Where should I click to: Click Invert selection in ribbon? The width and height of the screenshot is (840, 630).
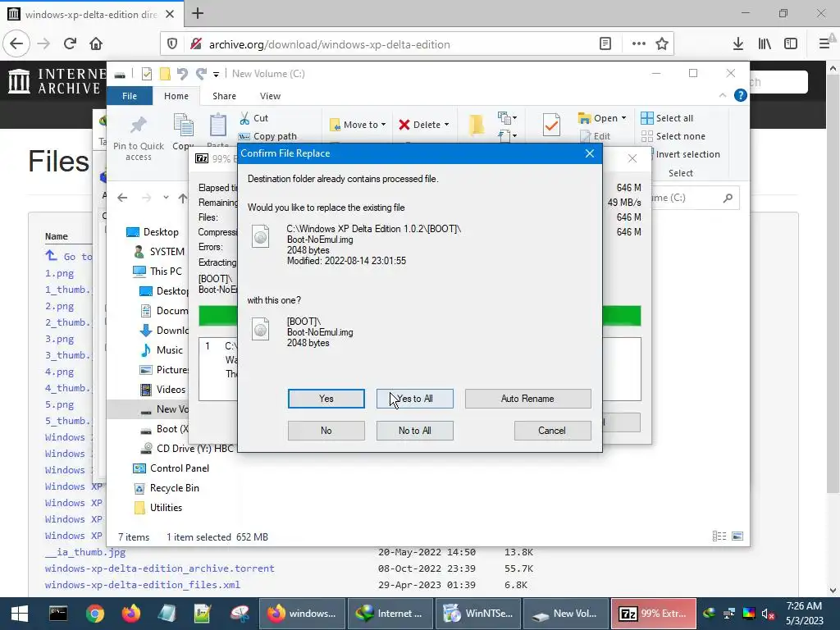tap(688, 154)
